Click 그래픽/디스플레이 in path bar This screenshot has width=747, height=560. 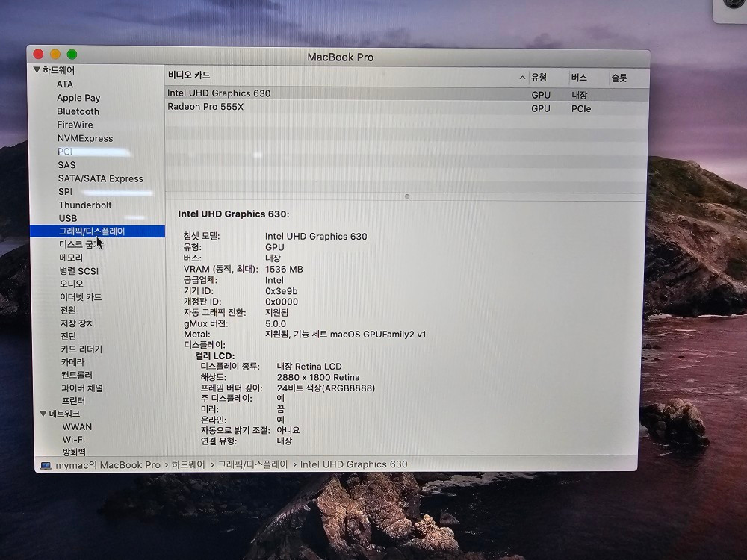click(253, 464)
